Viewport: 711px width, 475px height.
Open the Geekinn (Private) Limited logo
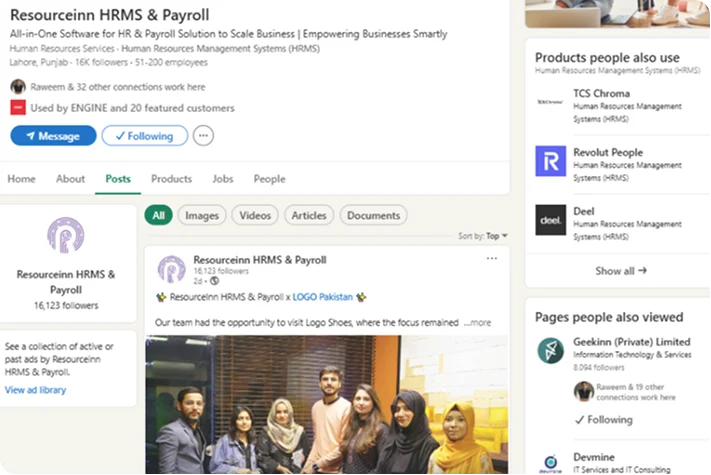pos(550,350)
